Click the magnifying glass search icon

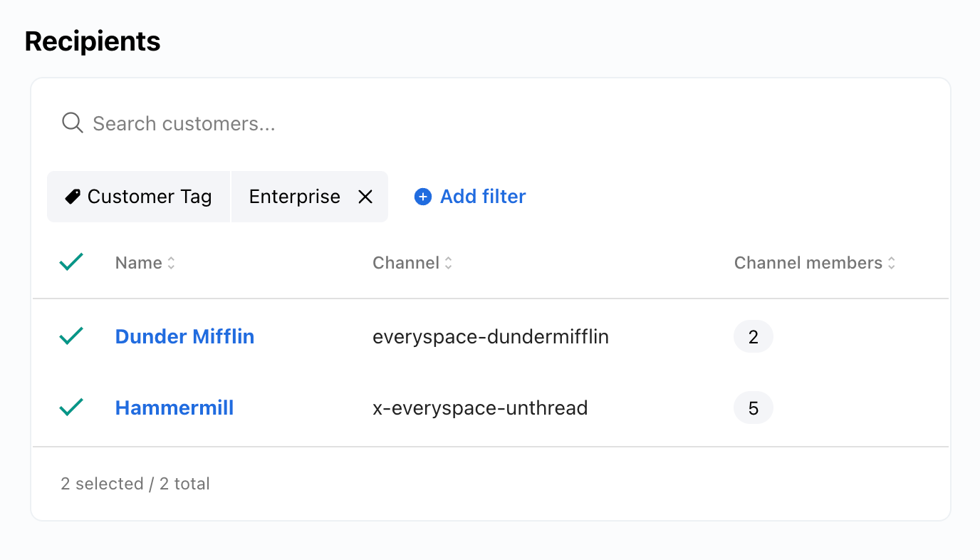(72, 123)
